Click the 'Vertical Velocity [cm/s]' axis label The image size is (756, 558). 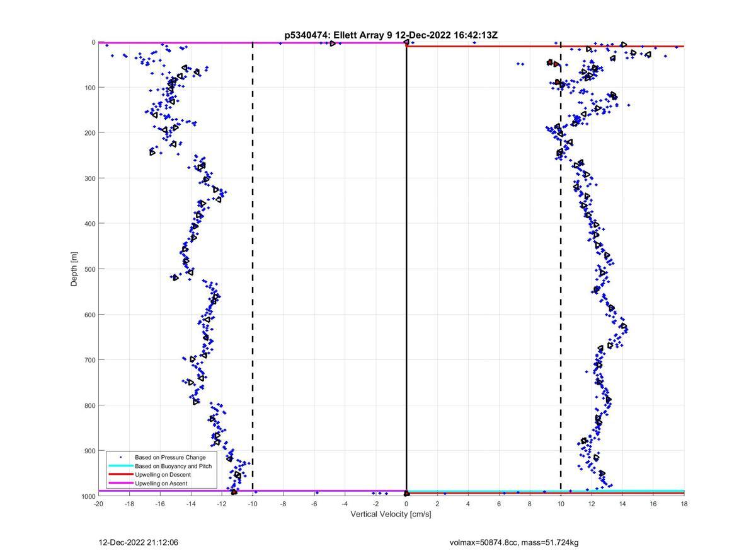[391, 514]
